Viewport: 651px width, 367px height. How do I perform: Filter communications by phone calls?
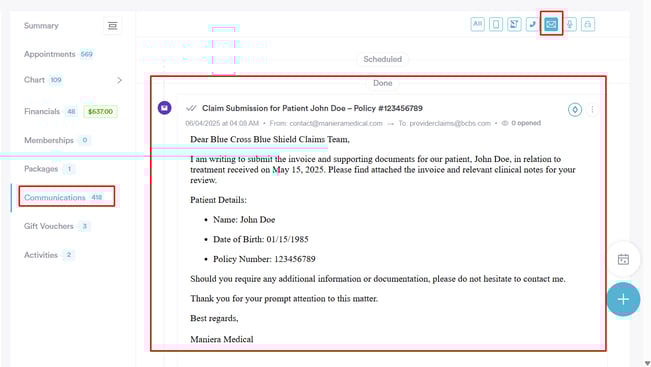click(x=532, y=24)
